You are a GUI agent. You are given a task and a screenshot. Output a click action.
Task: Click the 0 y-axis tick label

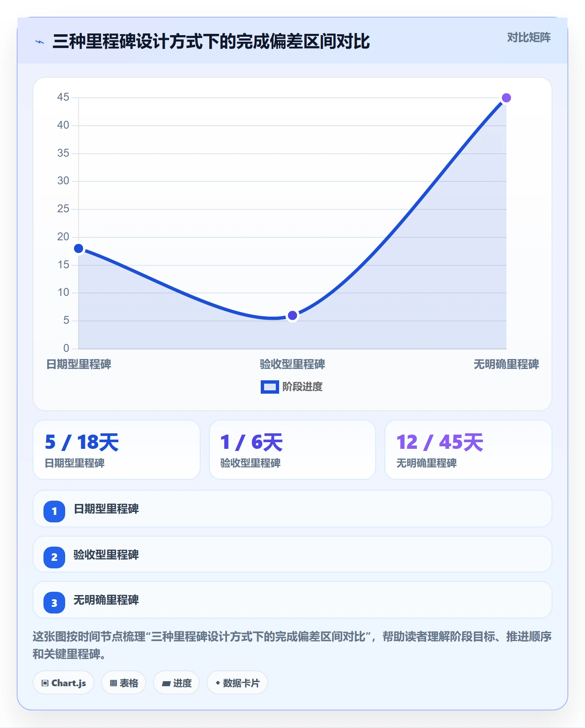coord(66,349)
